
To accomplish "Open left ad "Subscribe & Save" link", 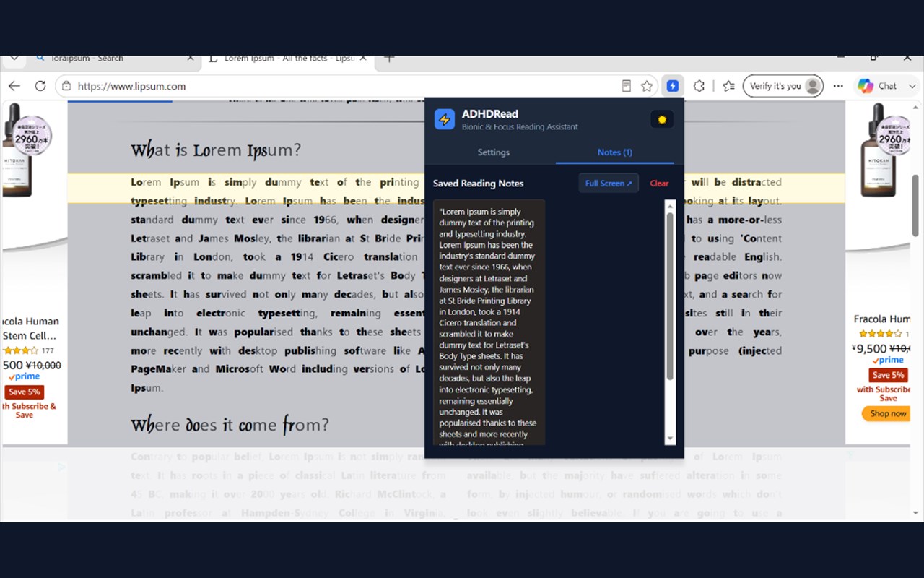I will (x=27, y=410).
